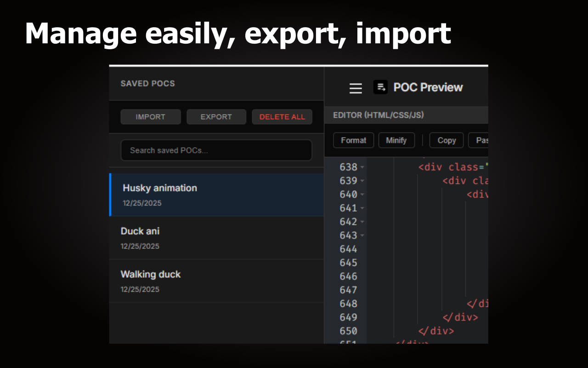Delete all saved POCs
Screen dimensions: 588x368
(x=282, y=116)
